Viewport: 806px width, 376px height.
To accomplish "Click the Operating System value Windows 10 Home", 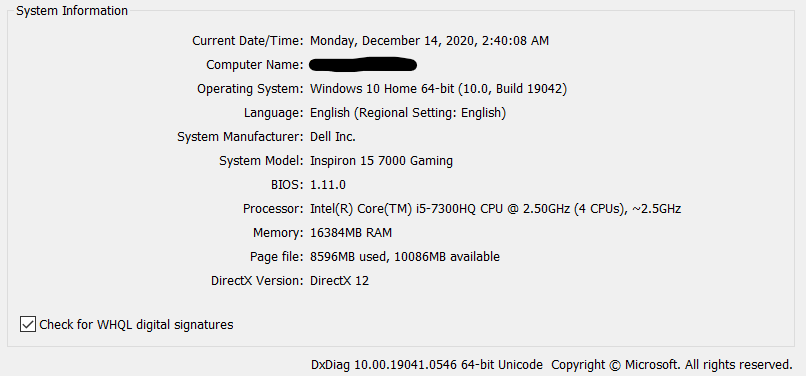I will pyautogui.click(x=438, y=89).
